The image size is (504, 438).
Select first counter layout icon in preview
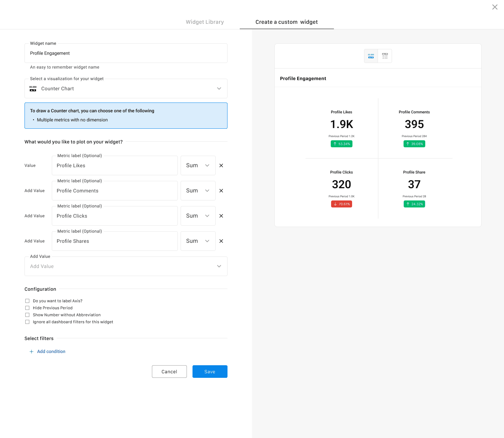(x=371, y=56)
